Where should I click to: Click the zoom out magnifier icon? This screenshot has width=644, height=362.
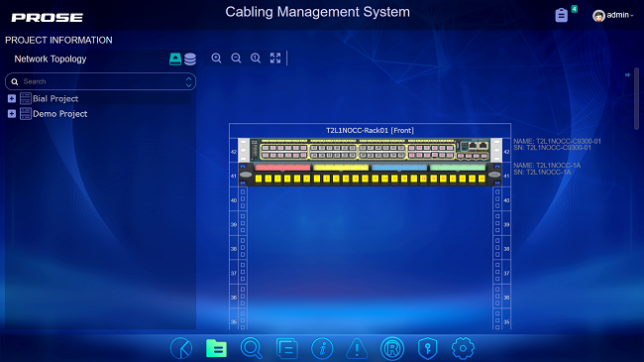(236, 58)
